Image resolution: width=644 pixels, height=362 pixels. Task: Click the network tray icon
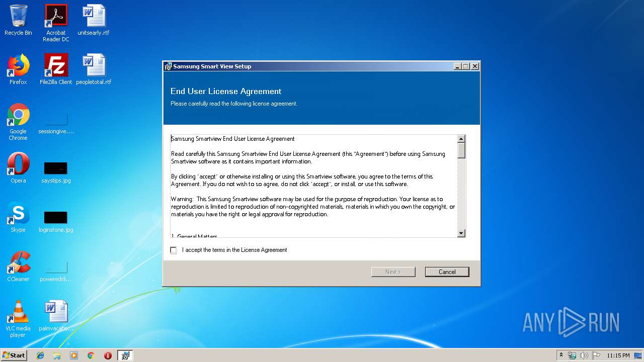(572, 355)
